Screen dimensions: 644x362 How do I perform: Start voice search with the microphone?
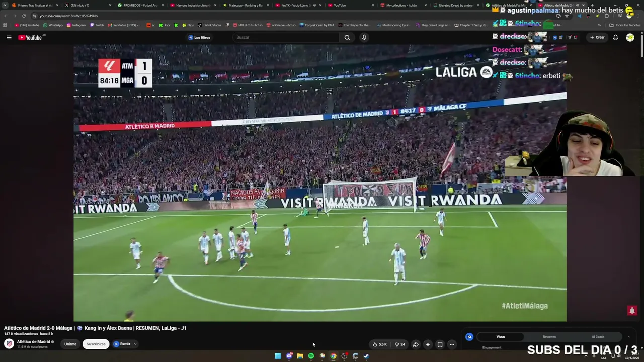(364, 37)
